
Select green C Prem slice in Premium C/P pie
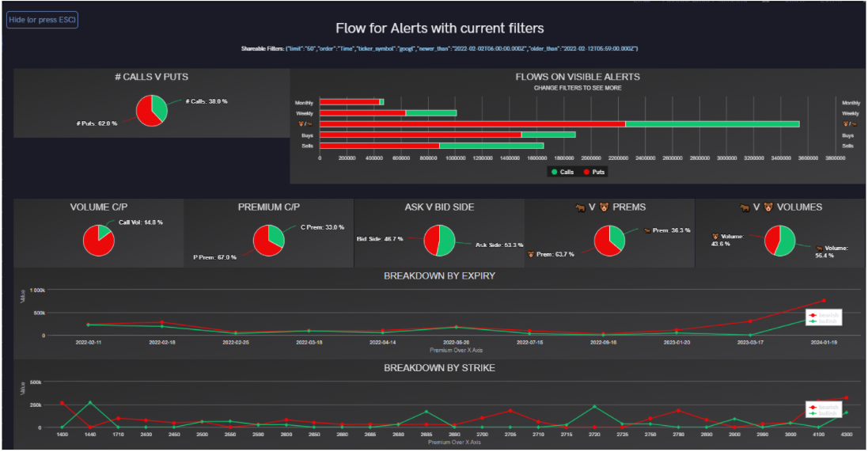tap(276, 235)
